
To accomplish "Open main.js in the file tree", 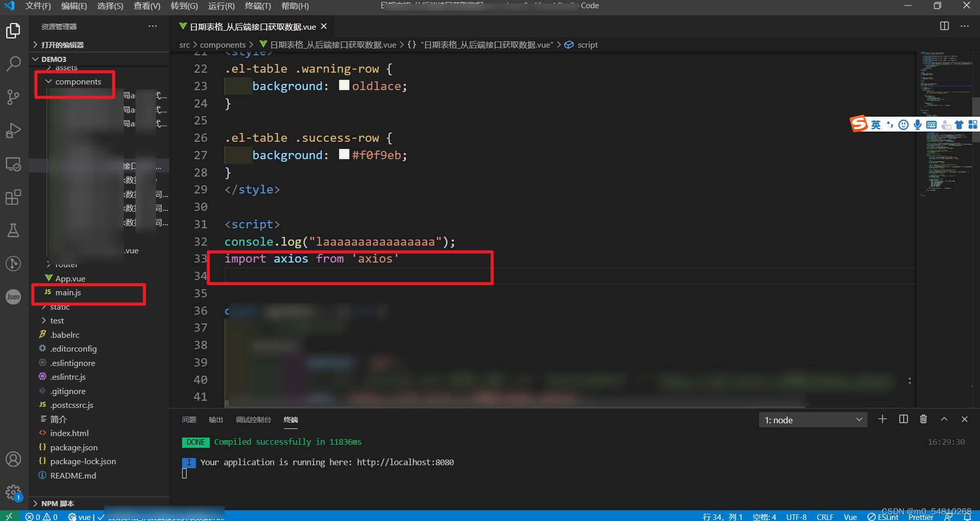I will tap(68, 292).
